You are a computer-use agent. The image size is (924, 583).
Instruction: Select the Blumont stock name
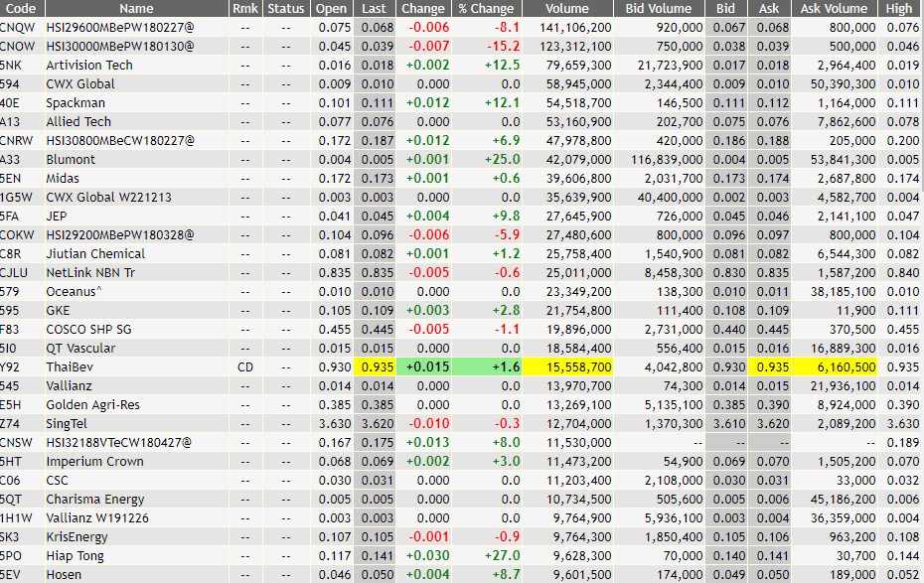click(71, 159)
